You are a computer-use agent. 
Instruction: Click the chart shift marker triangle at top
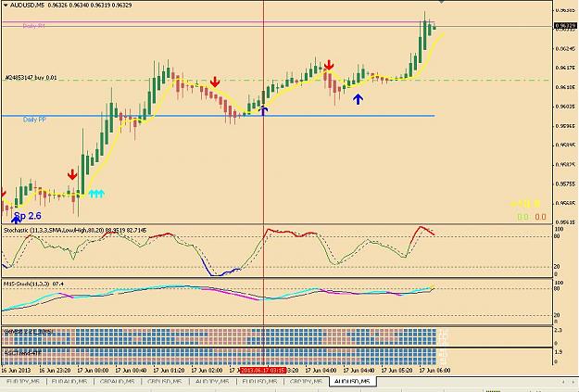(441, 2)
